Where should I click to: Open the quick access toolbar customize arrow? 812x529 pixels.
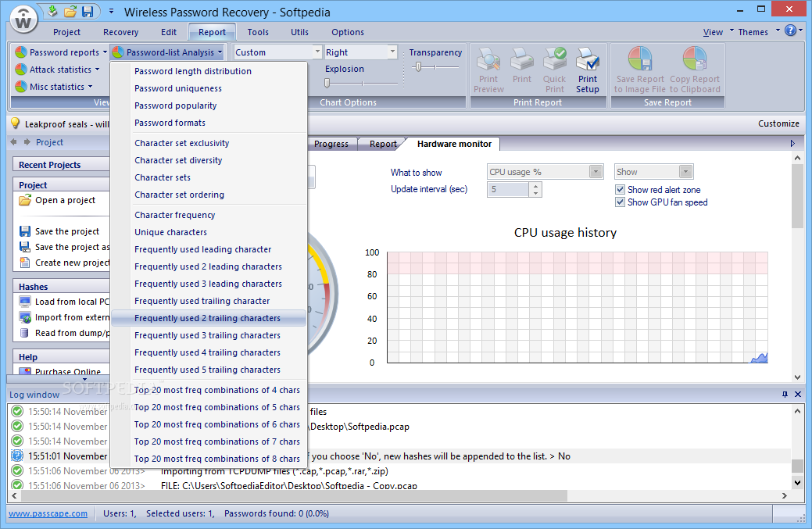pyautogui.click(x=111, y=11)
